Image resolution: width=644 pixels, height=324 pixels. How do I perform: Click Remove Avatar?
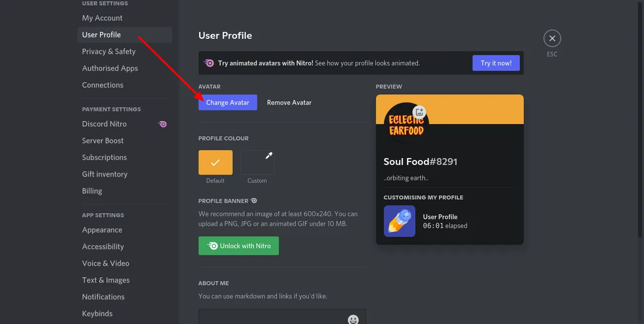[x=289, y=102]
